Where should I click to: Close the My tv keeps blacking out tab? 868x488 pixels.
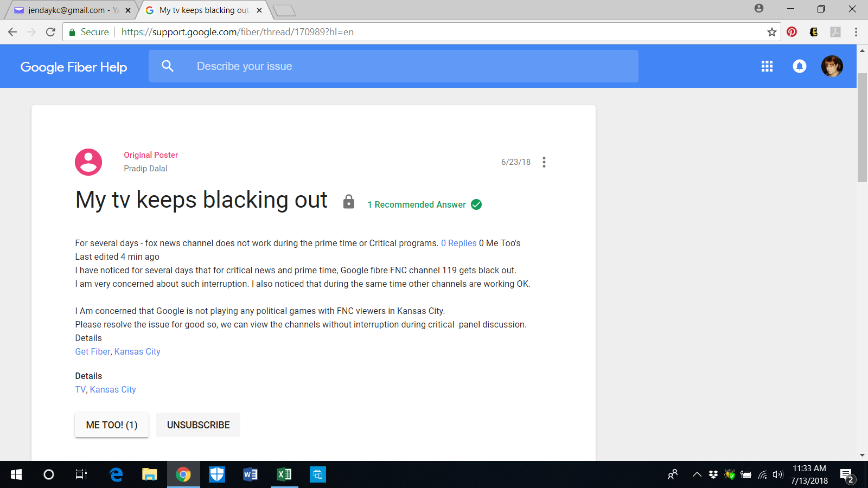pos(259,10)
